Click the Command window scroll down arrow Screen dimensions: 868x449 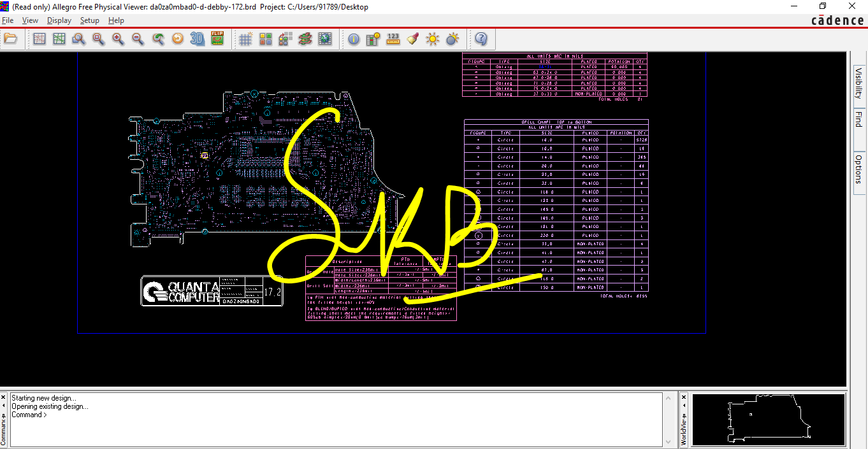669,441
